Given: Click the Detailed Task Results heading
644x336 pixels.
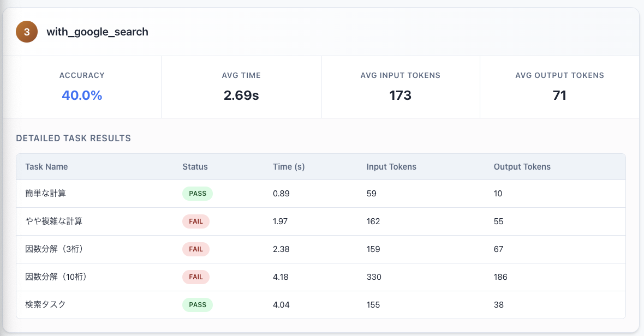Looking at the screenshot, I should [x=74, y=139].
